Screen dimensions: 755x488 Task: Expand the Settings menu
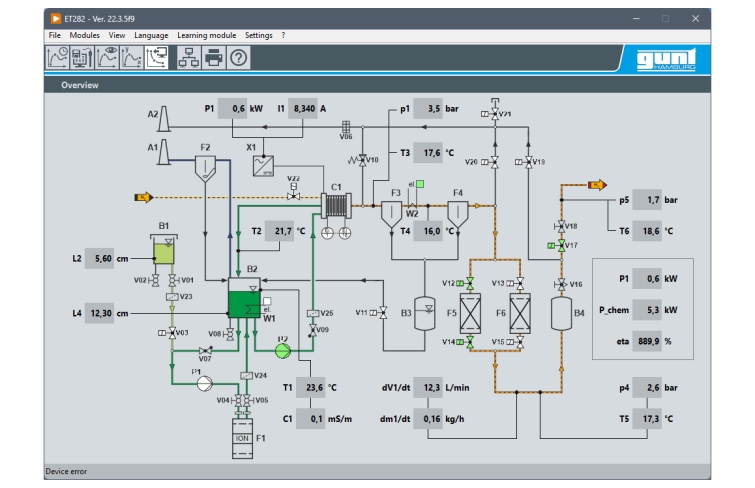pyautogui.click(x=258, y=35)
